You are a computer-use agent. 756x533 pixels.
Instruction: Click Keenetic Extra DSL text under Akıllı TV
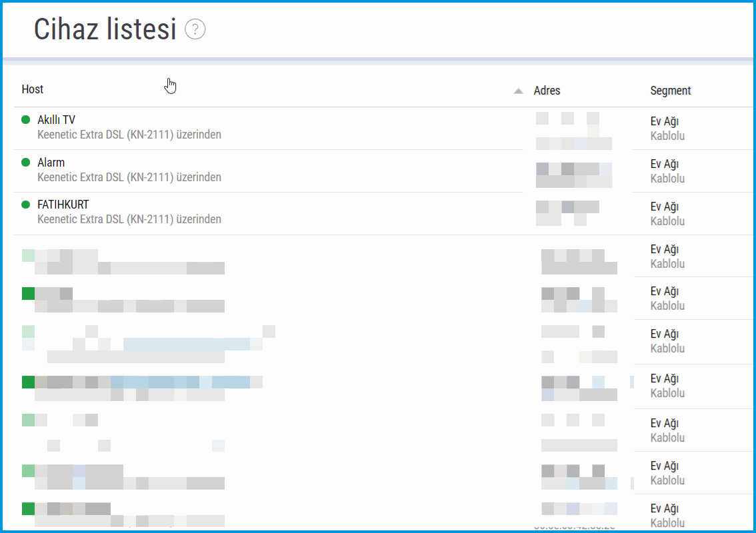tap(129, 135)
